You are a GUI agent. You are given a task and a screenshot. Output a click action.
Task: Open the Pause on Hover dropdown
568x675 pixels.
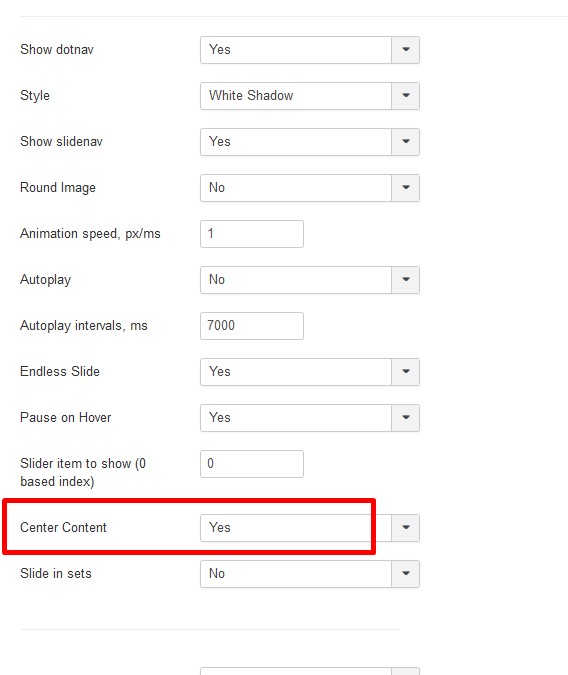tap(310, 418)
